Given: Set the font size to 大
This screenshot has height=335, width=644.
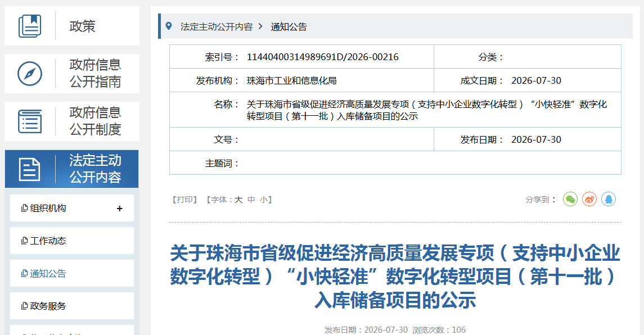Looking at the screenshot, I should (x=238, y=200).
